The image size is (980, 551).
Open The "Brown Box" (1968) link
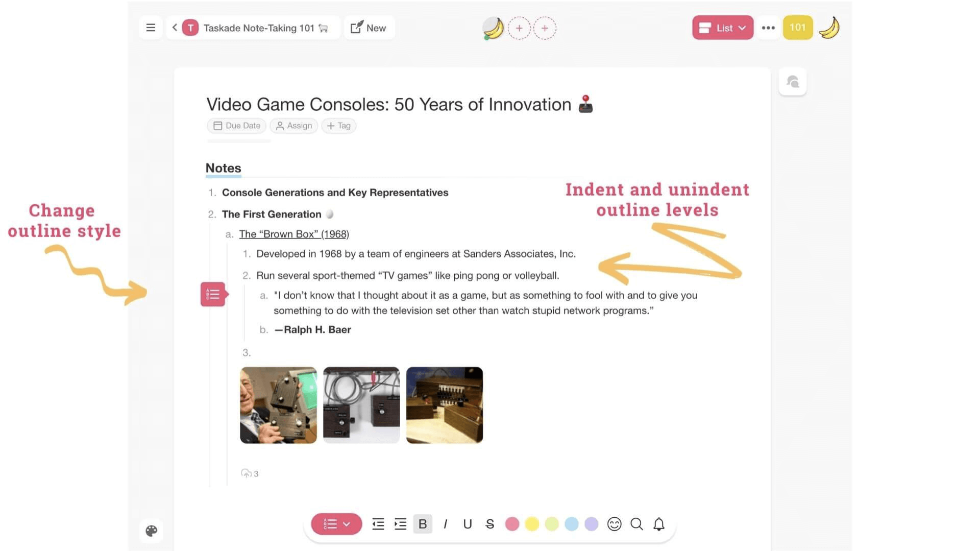294,234
